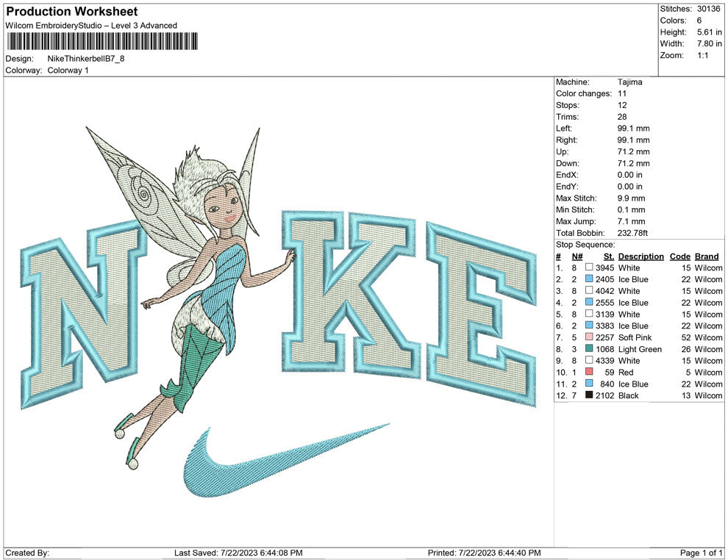
Task: Select the "Down:" measurement label
Action: point(568,163)
